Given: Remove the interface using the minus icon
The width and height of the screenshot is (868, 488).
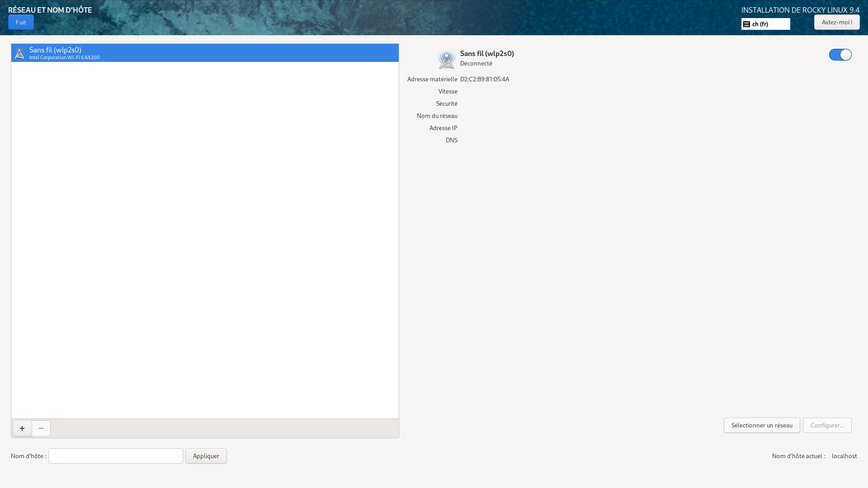Looking at the screenshot, I should pos(41,428).
